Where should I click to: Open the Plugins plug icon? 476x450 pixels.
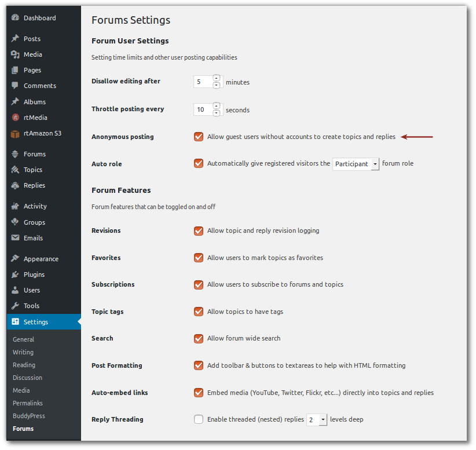pyautogui.click(x=15, y=275)
